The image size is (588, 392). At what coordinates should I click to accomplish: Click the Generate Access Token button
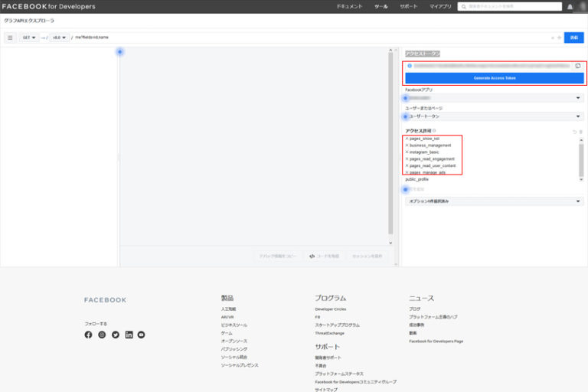click(494, 78)
